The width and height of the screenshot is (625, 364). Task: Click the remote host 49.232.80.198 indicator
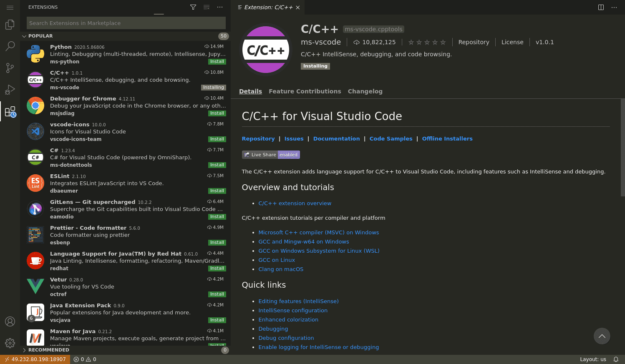pyautogui.click(x=35, y=359)
